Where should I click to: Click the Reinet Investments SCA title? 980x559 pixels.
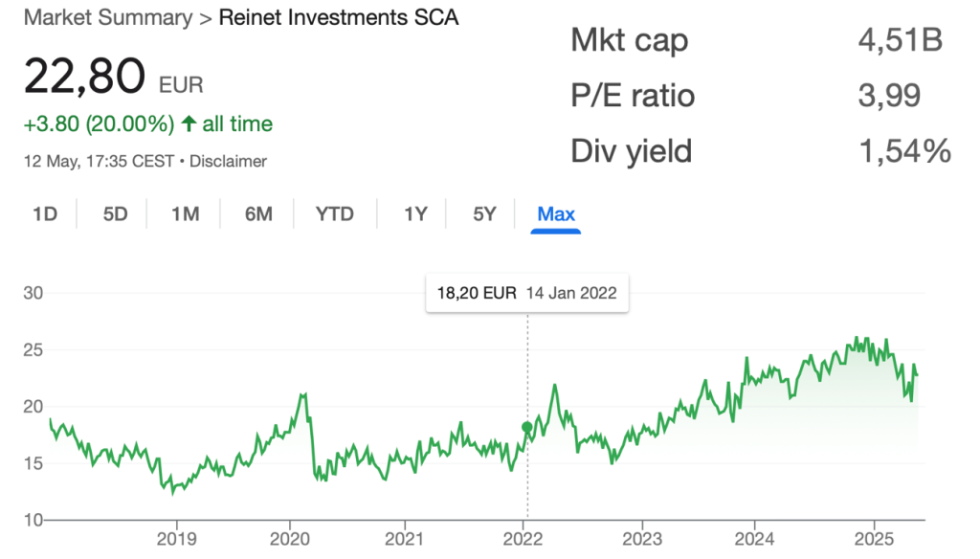tap(339, 18)
